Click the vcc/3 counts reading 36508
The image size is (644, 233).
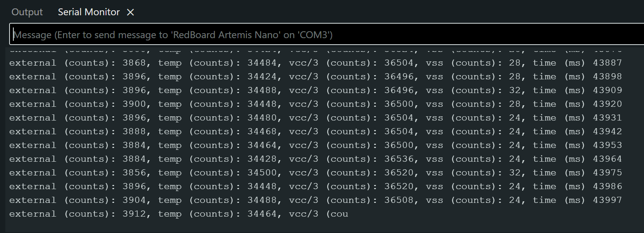coord(398,200)
